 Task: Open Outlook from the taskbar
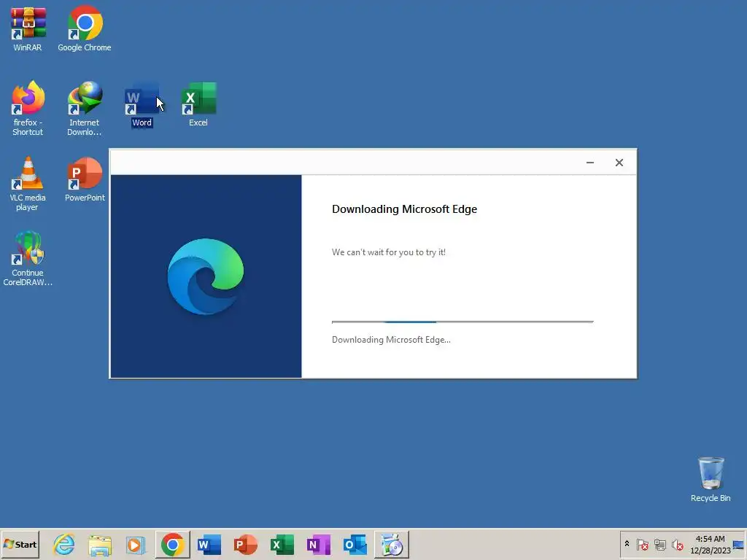[355, 545]
